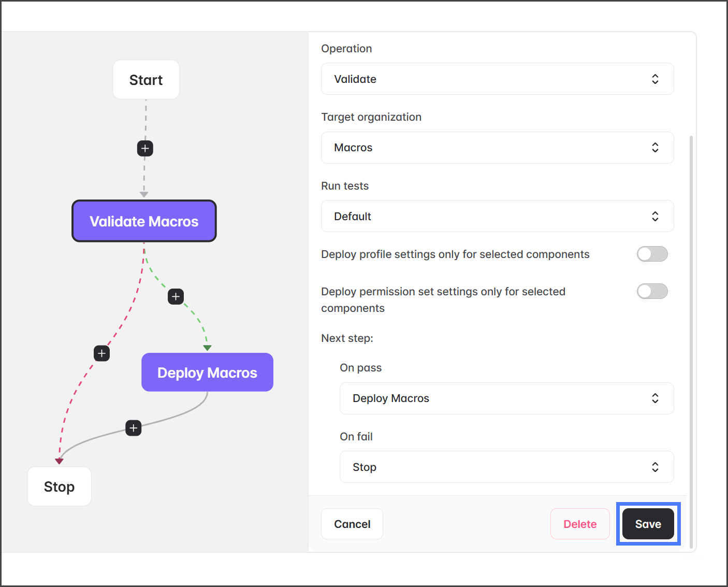Select the Deploy Macros node
The width and height of the screenshot is (728, 587).
point(207,373)
